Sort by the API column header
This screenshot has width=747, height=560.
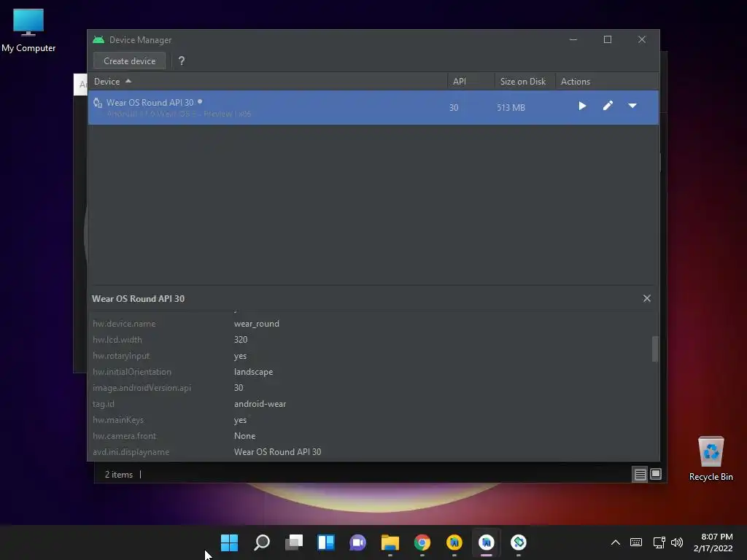coord(471,82)
